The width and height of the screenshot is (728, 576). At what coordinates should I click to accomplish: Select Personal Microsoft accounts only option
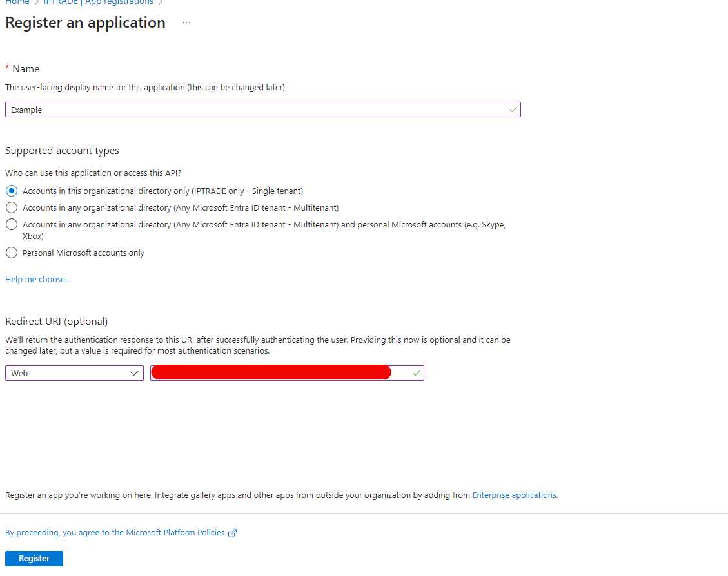tap(12, 253)
